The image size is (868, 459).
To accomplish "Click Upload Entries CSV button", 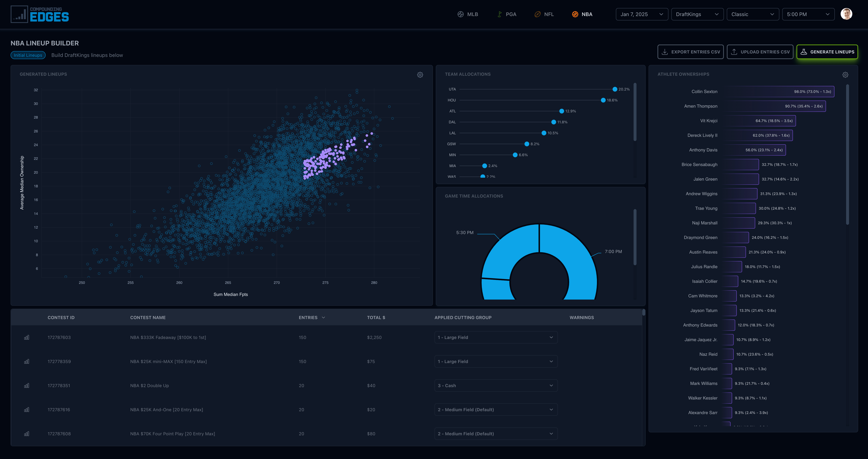I will point(760,52).
